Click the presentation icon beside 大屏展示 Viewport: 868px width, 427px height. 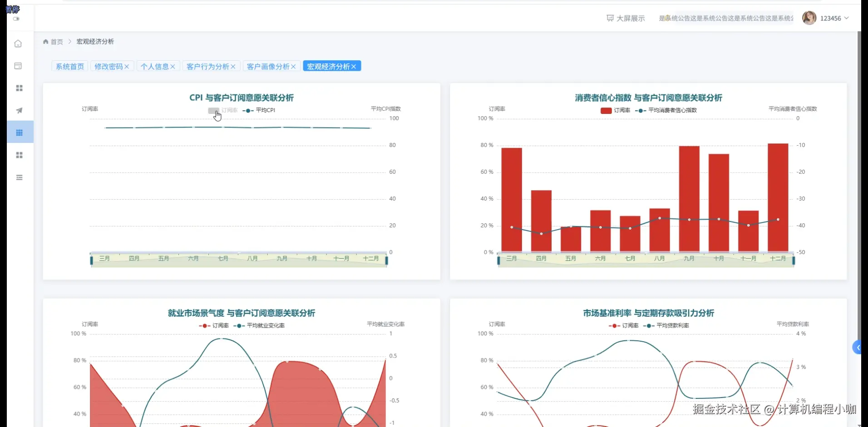tap(610, 18)
